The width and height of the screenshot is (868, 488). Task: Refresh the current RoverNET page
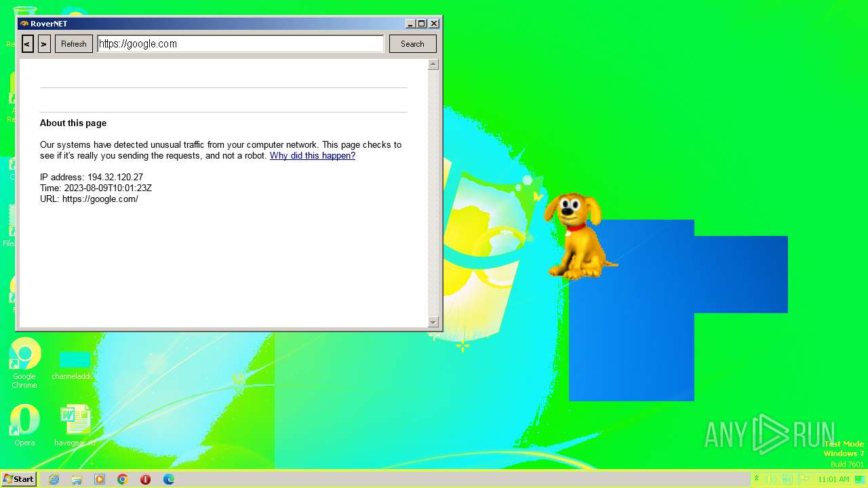coord(74,44)
